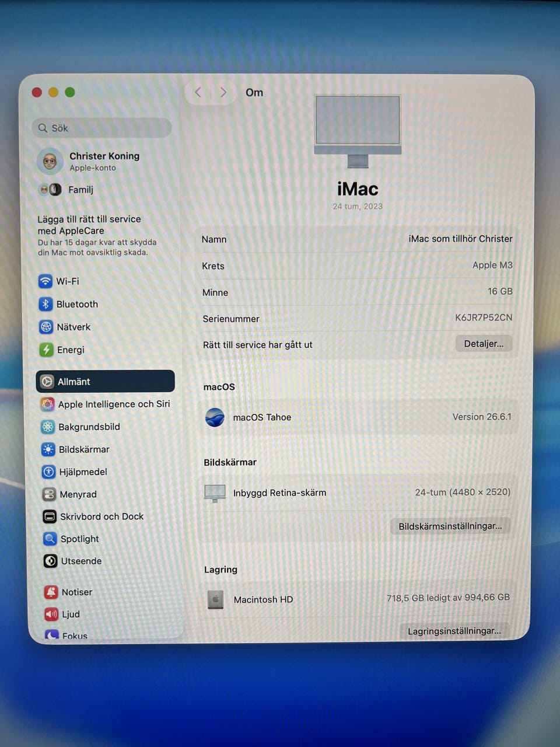The width and height of the screenshot is (560, 747).
Task: Go back with the left chevron
Action: [198, 92]
